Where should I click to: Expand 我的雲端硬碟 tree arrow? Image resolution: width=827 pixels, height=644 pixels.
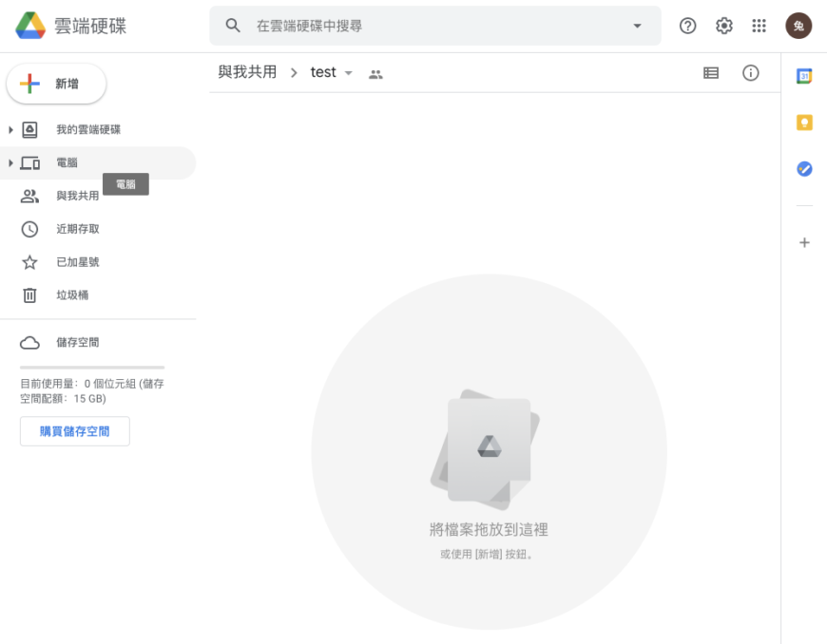[x=10, y=129]
